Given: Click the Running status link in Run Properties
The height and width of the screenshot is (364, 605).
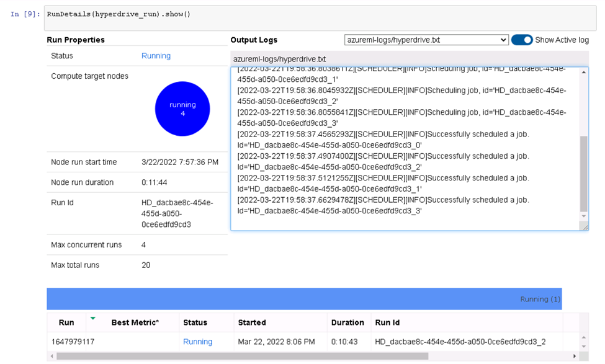Looking at the screenshot, I should (156, 56).
